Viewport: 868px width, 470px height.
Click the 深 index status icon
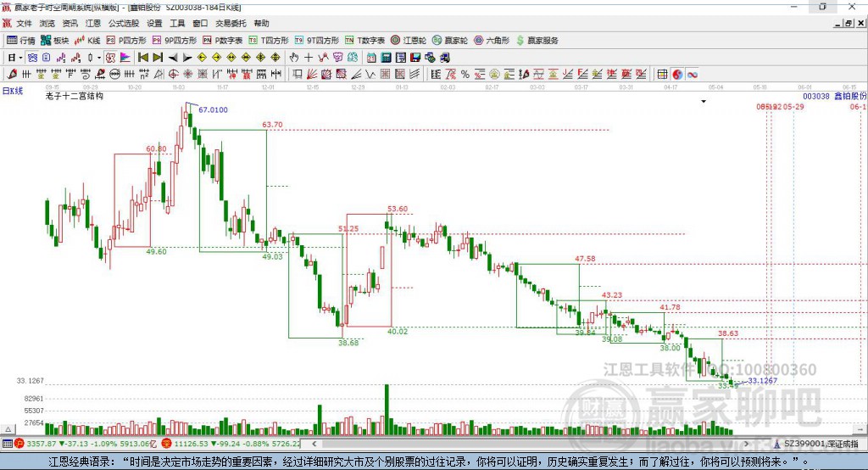point(166,444)
